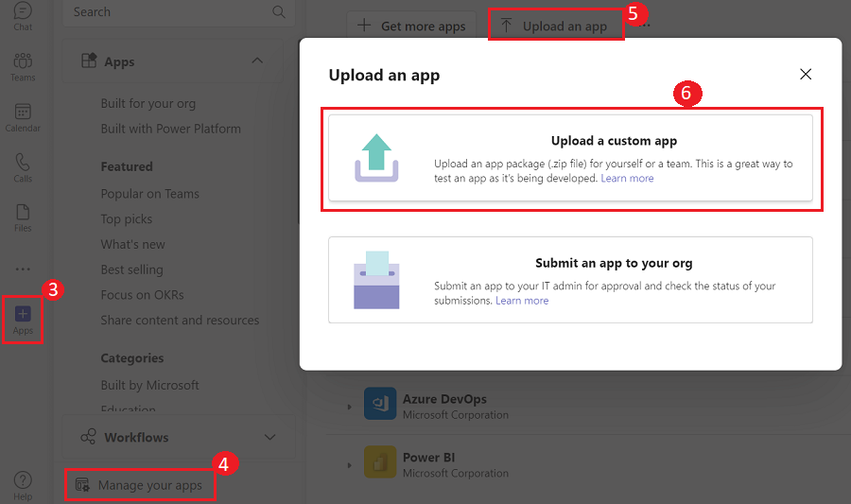The image size is (851, 504).
Task: Click the teal upload arrow illustration
Action: [376, 158]
